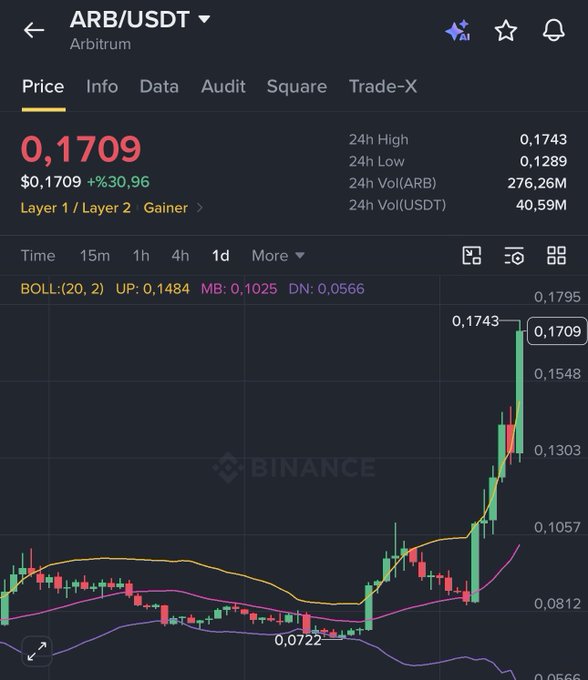Tap the 0,1795 price axis label
Viewport: 588px width, 680px height.
pyautogui.click(x=557, y=297)
